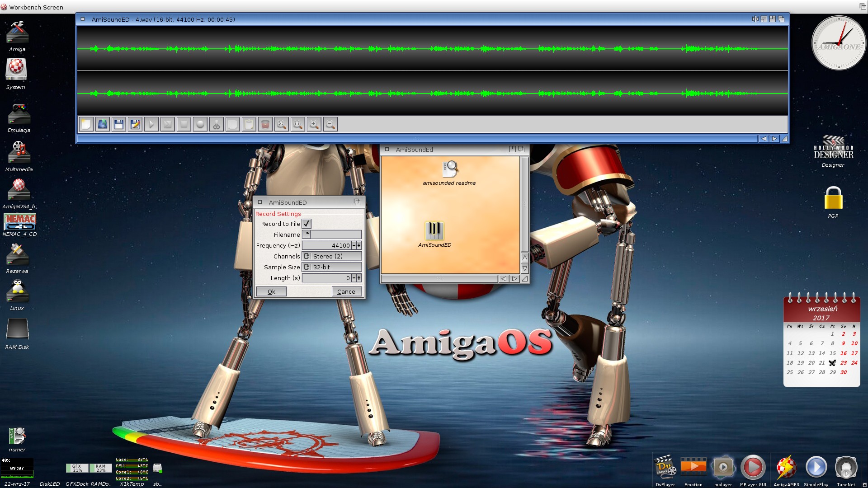This screenshot has height=488, width=868.
Task: Click the Length (s) value field
Action: click(327, 278)
